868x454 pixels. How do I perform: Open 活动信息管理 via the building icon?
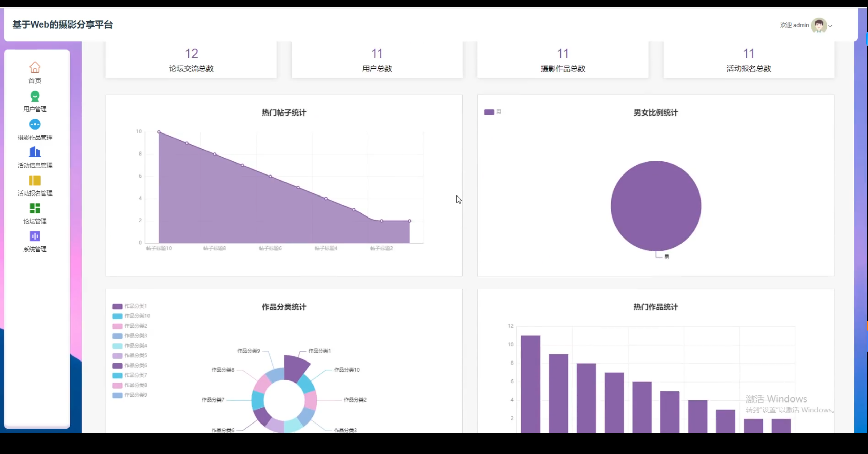coord(35,152)
